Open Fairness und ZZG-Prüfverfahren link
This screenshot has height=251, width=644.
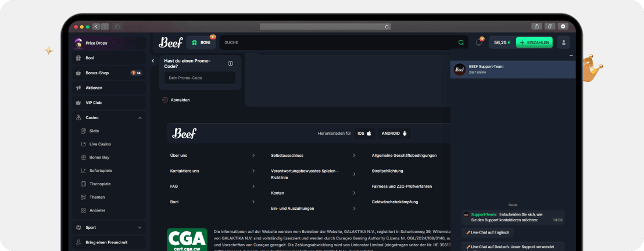[x=402, y=187]
